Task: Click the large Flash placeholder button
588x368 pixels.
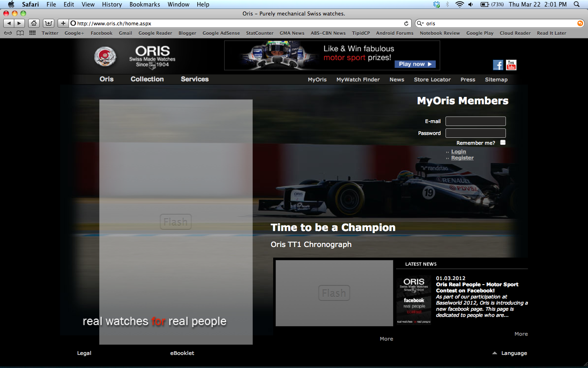Action: click(x=176, y=222)
